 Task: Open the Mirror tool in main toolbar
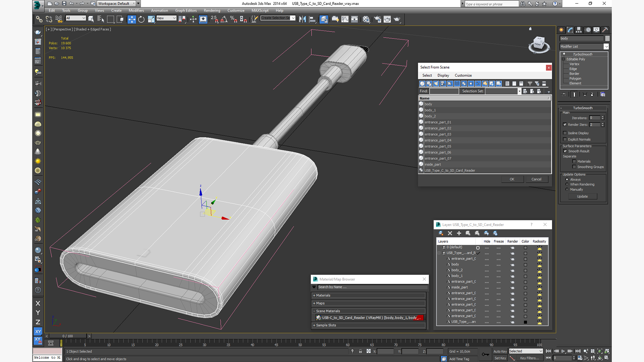(x=303, y=19)
